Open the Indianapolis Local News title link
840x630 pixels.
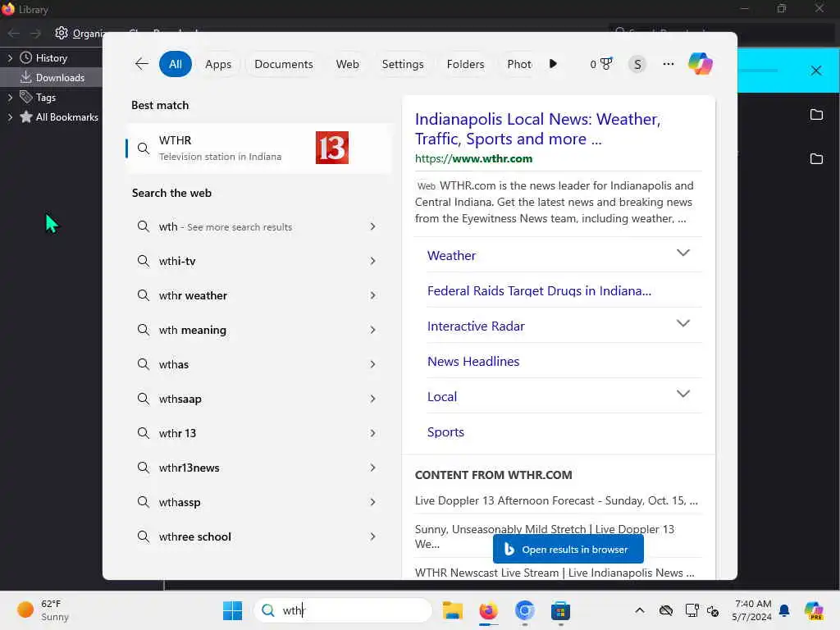537,129
